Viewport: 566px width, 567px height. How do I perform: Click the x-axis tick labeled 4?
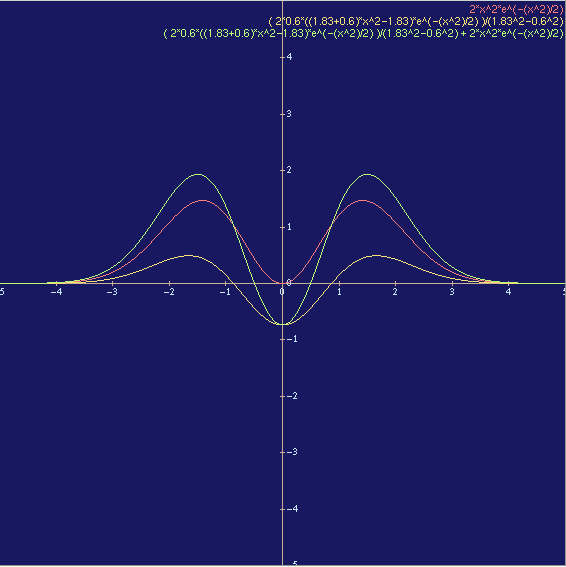[x=508, y=292]
